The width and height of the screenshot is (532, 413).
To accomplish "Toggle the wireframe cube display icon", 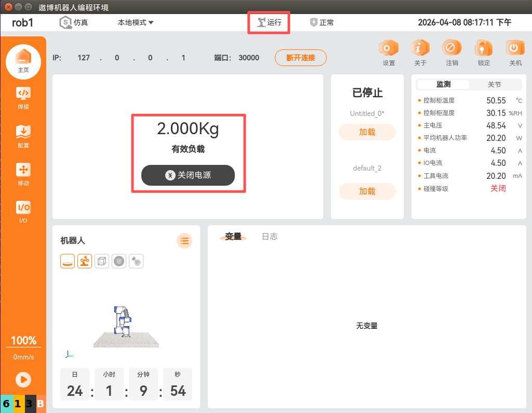I will pyautogui.click(x=102, y=261).
